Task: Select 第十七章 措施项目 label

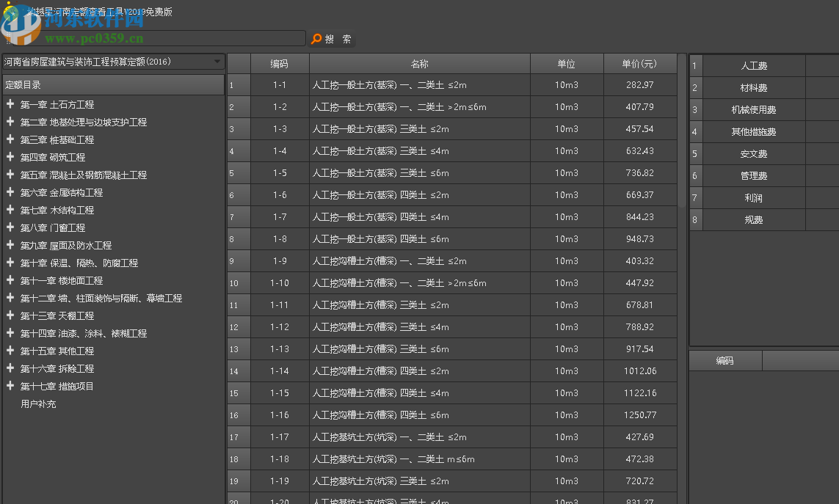Action: [57, 387]
